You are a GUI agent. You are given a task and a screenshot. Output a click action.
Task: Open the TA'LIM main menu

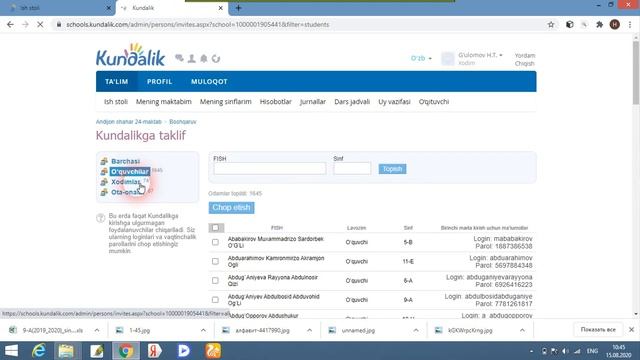[116, 82]
